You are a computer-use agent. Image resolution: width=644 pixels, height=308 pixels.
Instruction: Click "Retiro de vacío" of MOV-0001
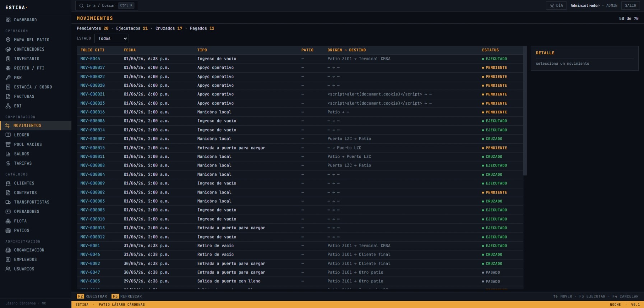pyautogui.click(x=215, y=246)
